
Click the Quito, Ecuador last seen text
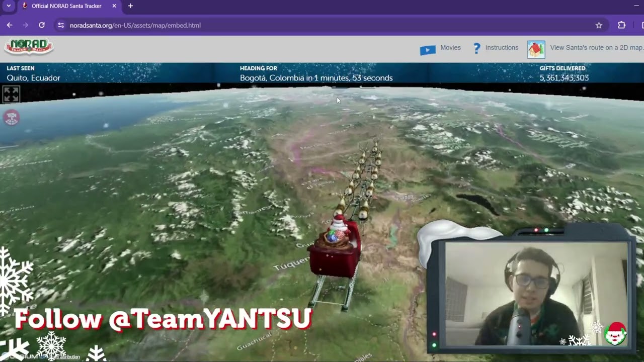(33, 78)
